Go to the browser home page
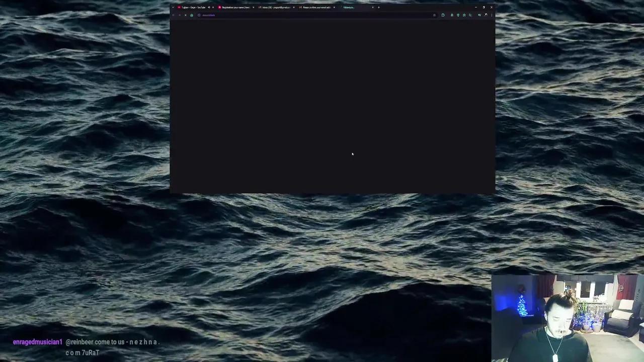 coord(192,15)
